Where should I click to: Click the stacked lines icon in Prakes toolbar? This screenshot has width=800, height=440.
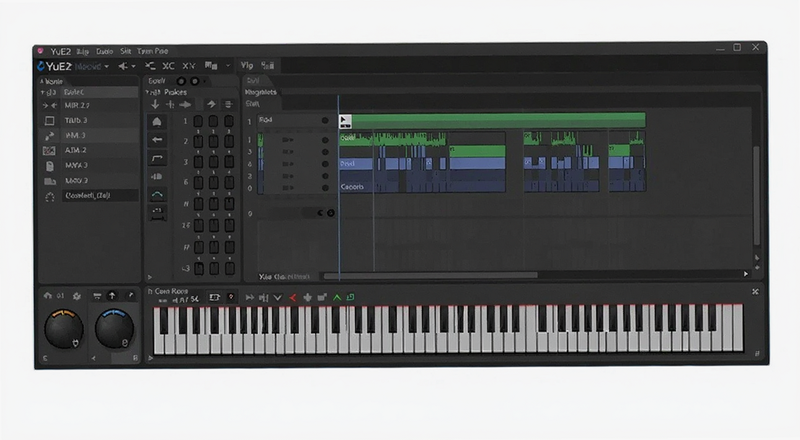[228, 104]
